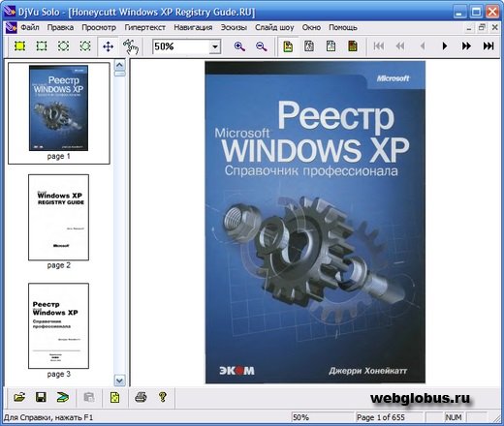
Task: Open a file with the folder icon
Action: 19,397
